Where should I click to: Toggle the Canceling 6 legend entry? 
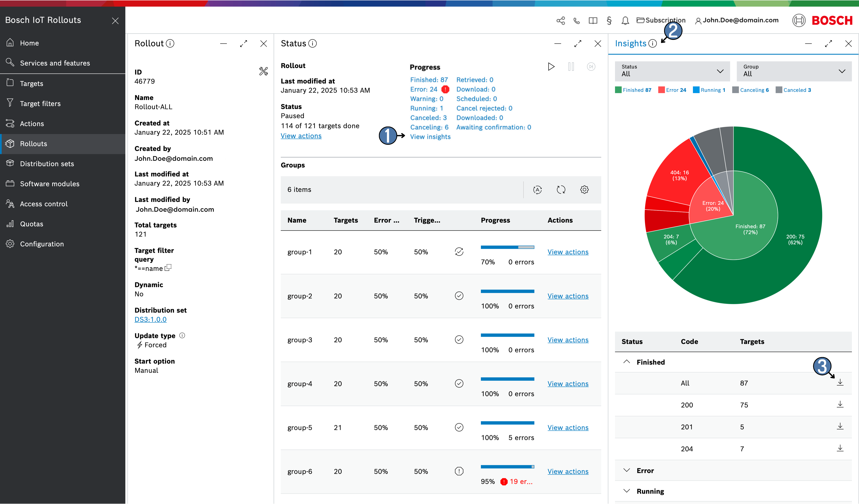click(750, 90)
